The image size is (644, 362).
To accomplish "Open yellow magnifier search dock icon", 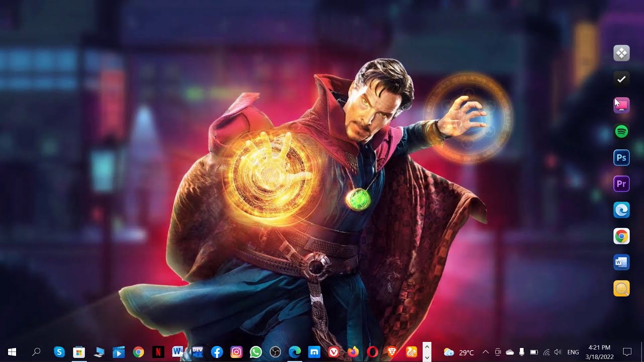I will (x=621, y=289).
